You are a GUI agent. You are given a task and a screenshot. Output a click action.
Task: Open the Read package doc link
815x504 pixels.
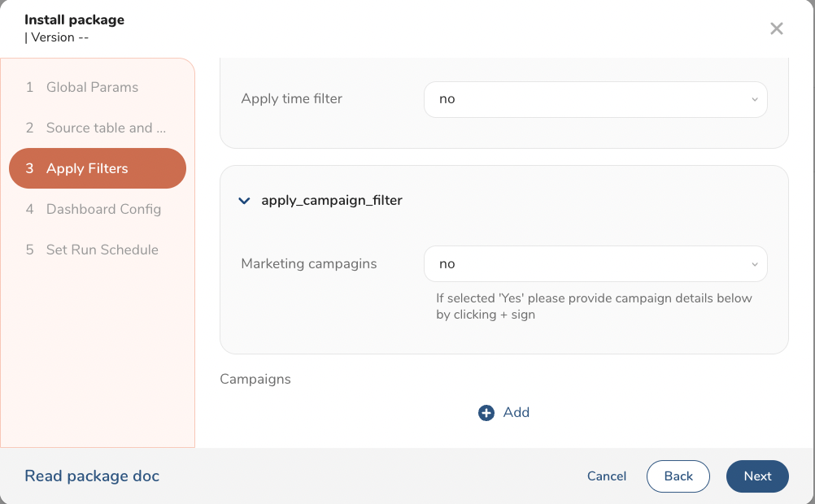92,476
